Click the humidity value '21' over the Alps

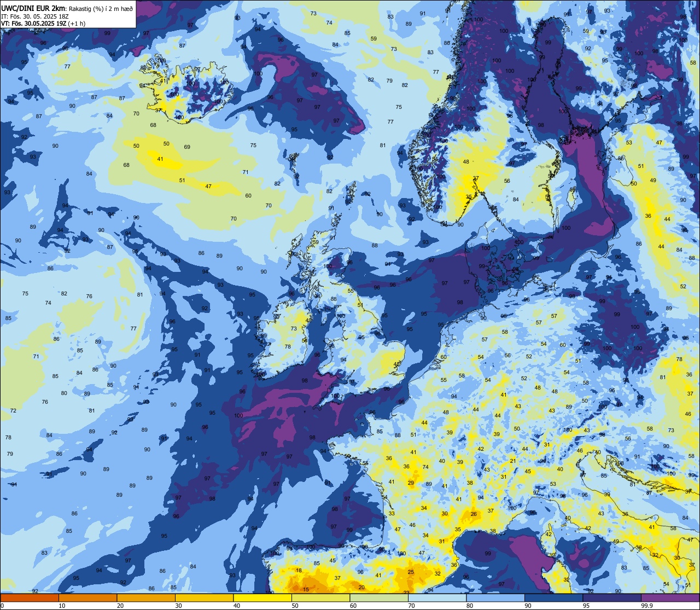[x=513, y=461]
